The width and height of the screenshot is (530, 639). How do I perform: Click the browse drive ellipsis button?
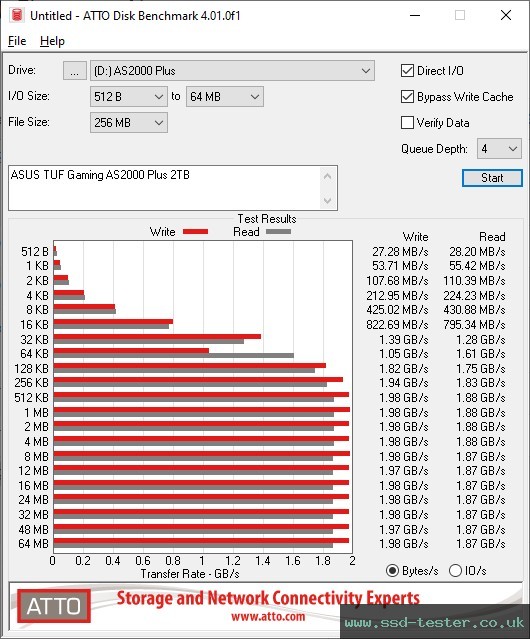(x=75, y=71)
